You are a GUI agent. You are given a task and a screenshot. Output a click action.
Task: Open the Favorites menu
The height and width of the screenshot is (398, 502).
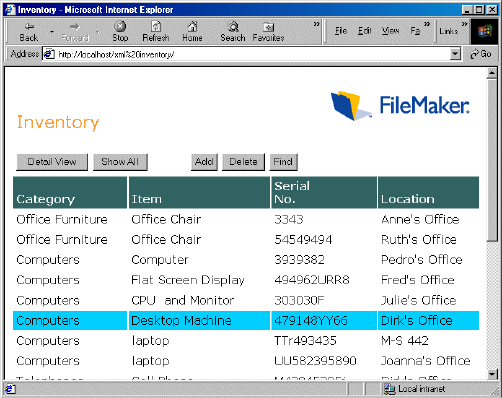click(x=415, y=31)
